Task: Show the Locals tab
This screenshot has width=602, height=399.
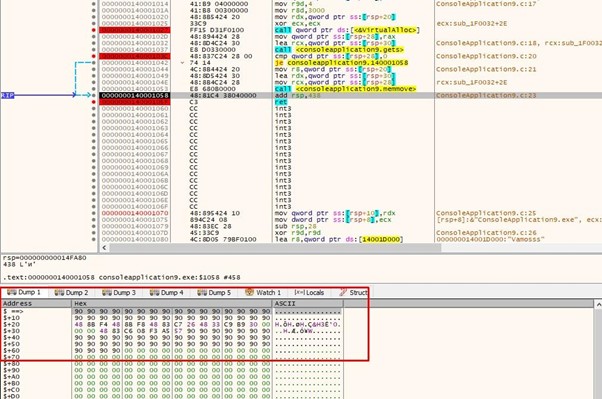Action: (309, 293)
